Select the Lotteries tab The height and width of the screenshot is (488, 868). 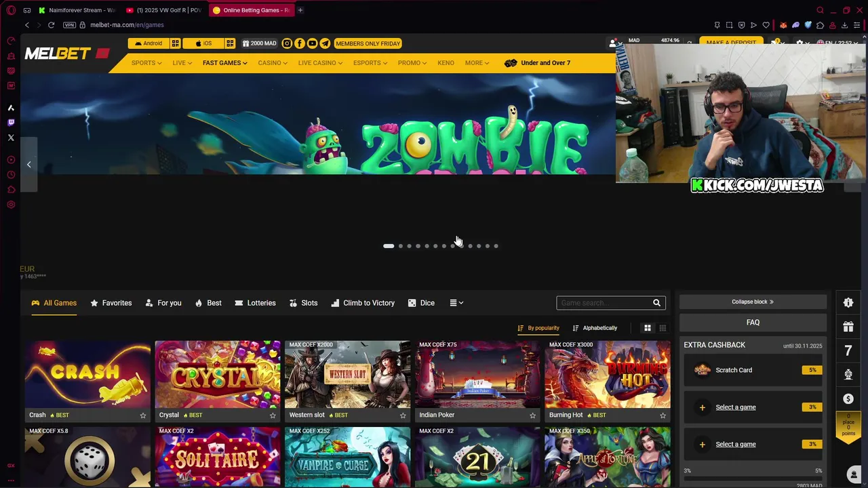click(255, 303)
